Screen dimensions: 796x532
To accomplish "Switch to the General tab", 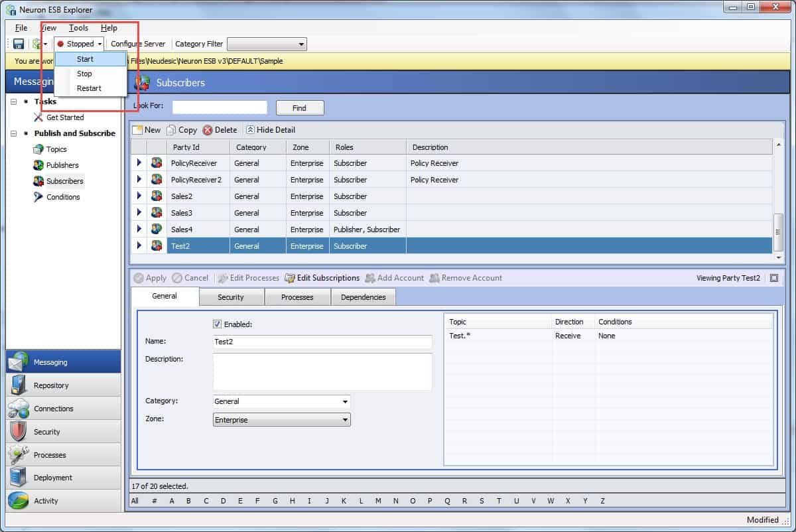I will pos(165,296).
